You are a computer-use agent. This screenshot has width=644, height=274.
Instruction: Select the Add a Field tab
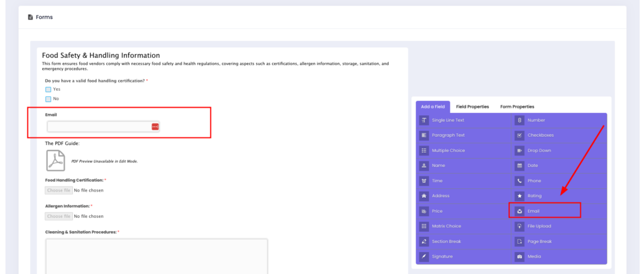(433, 107)
